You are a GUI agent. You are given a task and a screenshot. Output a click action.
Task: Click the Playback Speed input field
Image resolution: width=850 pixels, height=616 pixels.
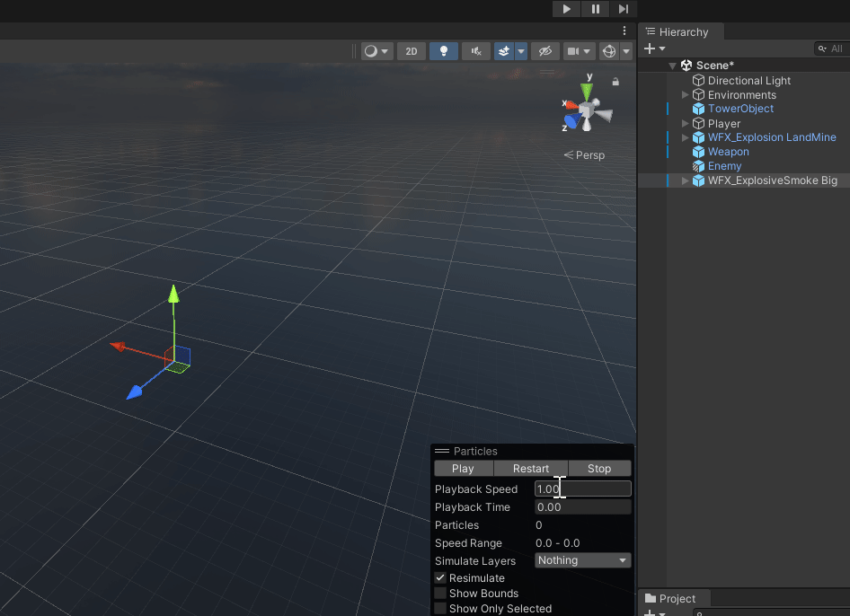pos(583,488)
